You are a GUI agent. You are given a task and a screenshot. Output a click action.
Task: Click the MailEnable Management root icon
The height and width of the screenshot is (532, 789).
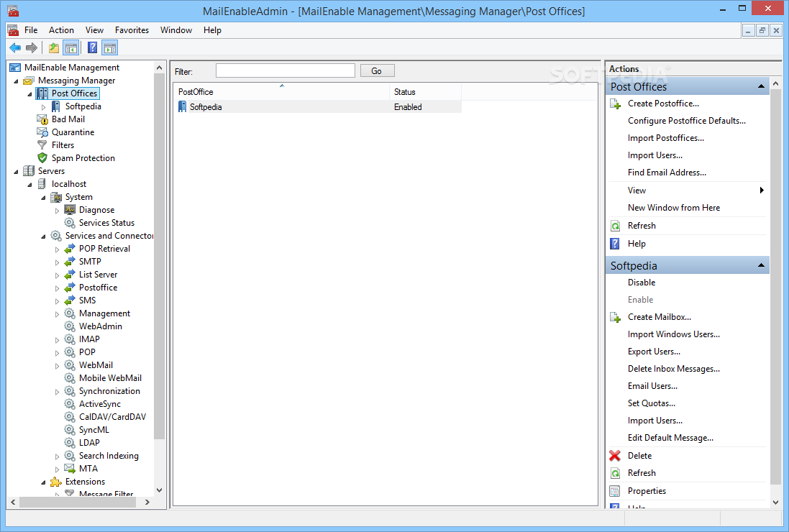15,68
